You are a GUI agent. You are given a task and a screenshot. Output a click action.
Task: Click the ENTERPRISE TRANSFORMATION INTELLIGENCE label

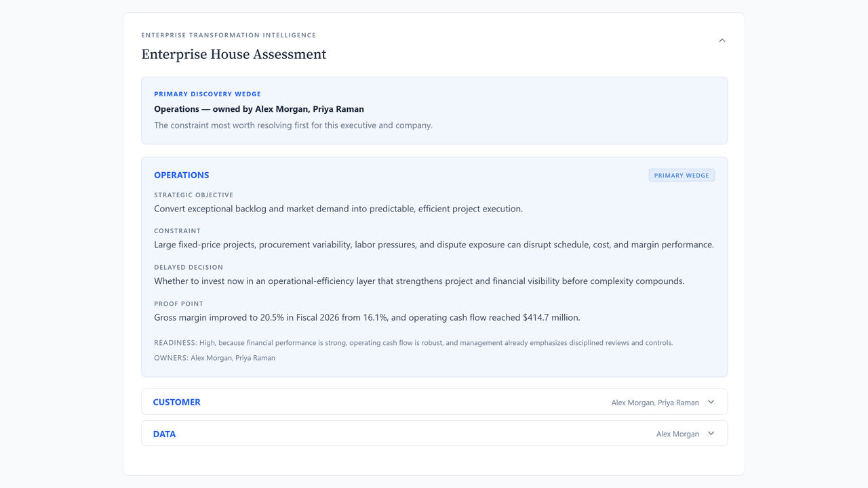point(229,35)
